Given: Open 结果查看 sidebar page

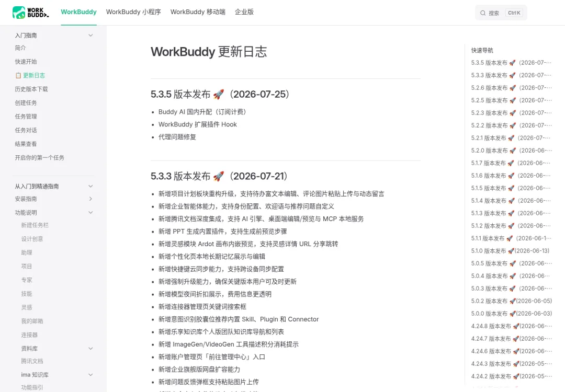Looking at the screenshot, I should tap(26, 144).
